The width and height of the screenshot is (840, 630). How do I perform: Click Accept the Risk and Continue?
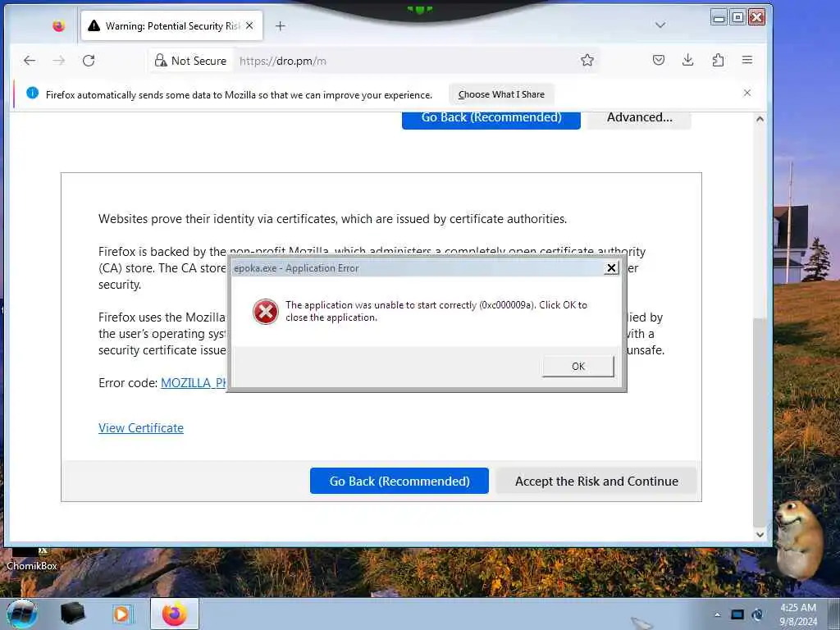tap(596, 481)
